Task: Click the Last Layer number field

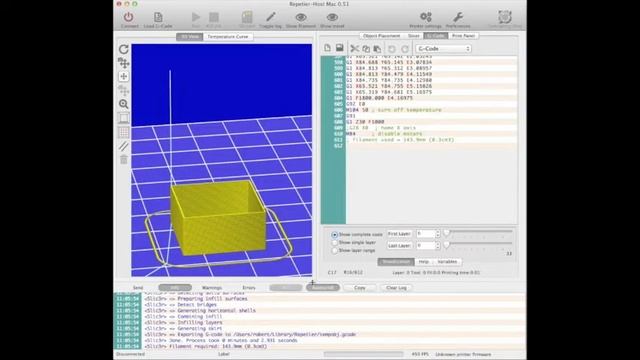Action: point(425,246)
